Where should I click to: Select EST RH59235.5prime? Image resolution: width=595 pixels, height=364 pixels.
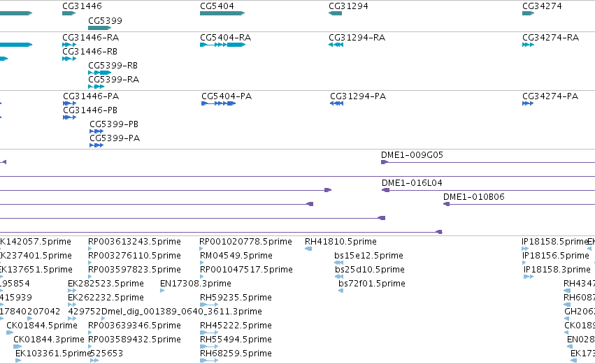(x=236, y=298)
